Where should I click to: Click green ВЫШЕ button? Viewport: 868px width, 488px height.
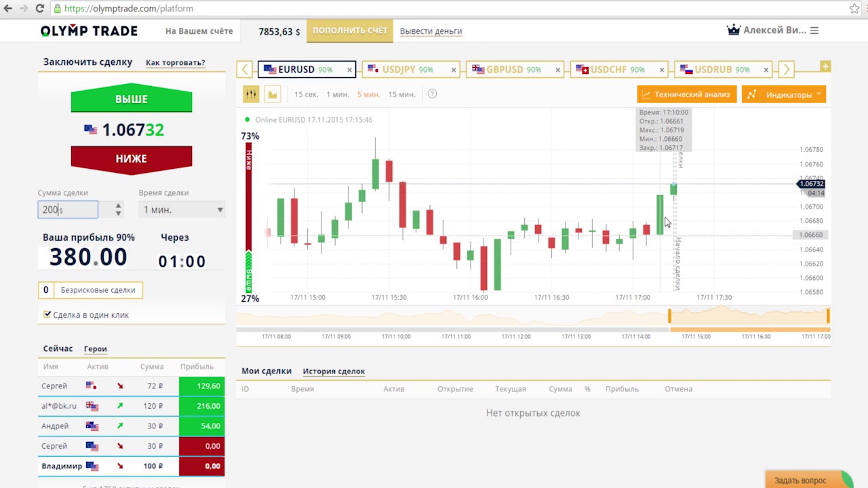point(132,99)
